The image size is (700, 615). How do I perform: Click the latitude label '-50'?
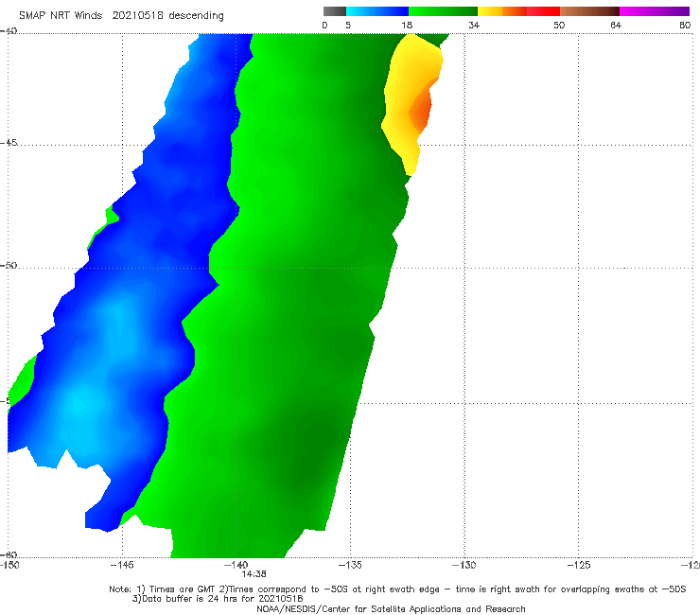coord(9,265)
